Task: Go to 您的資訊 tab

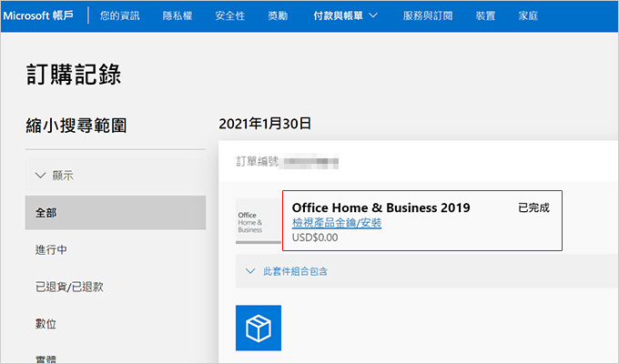Action: click(119, 15)
